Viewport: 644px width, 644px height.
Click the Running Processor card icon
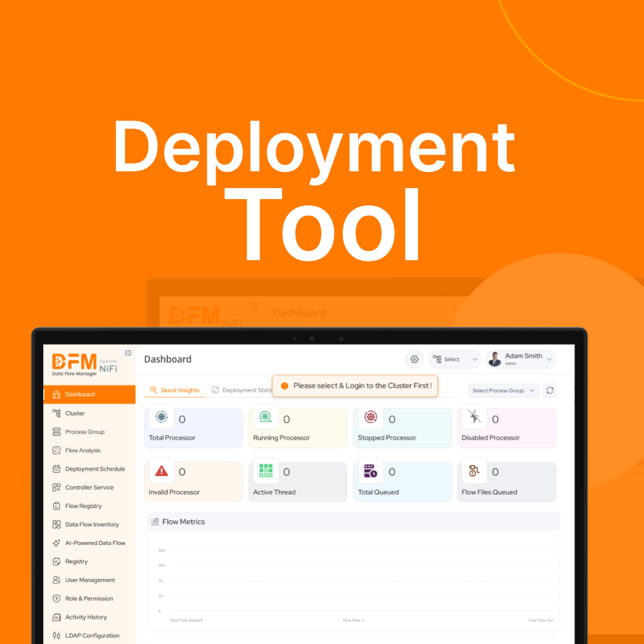pos(266,417)
